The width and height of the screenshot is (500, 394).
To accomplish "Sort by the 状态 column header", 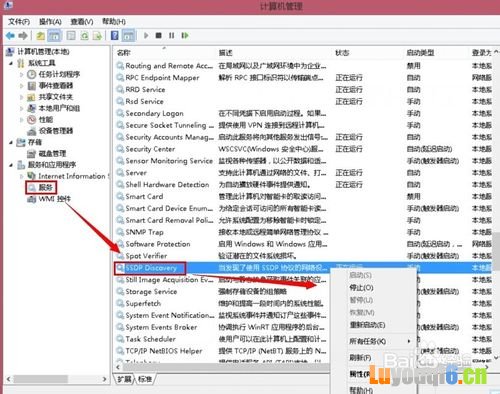I will 342,53.
